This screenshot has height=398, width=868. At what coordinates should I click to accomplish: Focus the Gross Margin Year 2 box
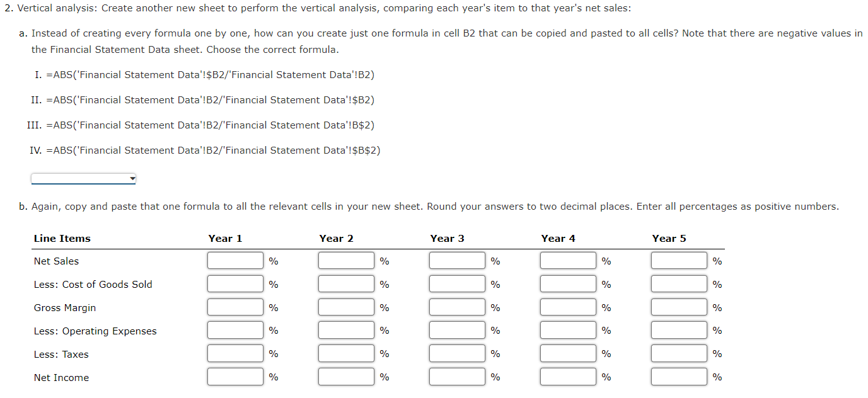pyautogui.click(x=346, y=307)
